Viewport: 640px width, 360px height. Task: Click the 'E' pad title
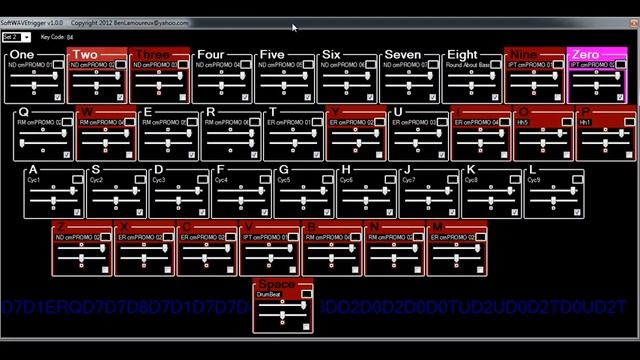coord(148,112)
